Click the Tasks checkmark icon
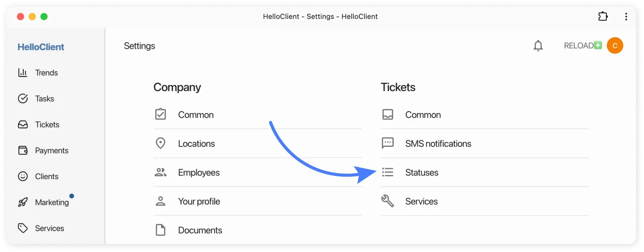644x252 pixels. pos(23,98)
